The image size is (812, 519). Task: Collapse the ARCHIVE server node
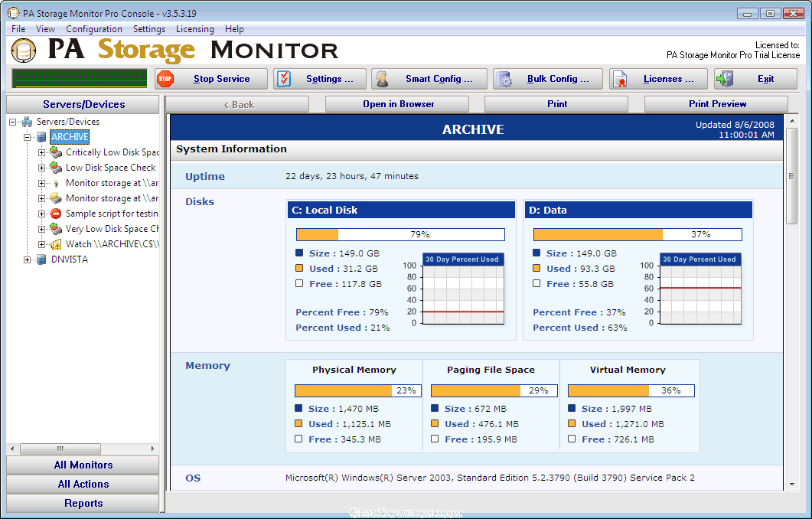point(27,137)
